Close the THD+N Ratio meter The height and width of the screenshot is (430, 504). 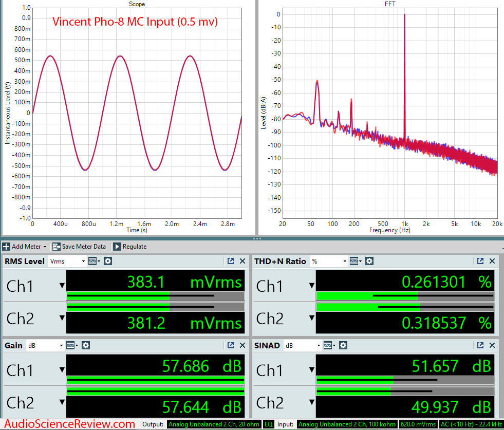pyautogui.click(x=492, y=261)
